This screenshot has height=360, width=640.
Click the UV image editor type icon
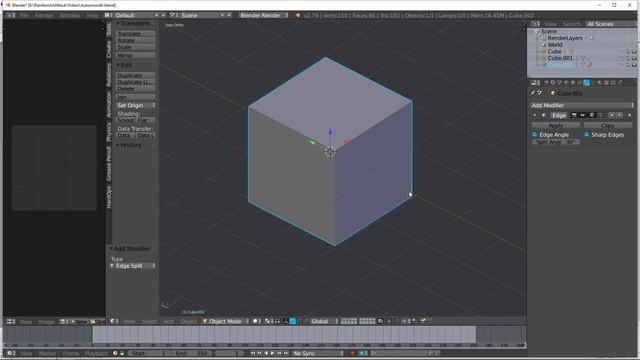click(x=11, y=322)
